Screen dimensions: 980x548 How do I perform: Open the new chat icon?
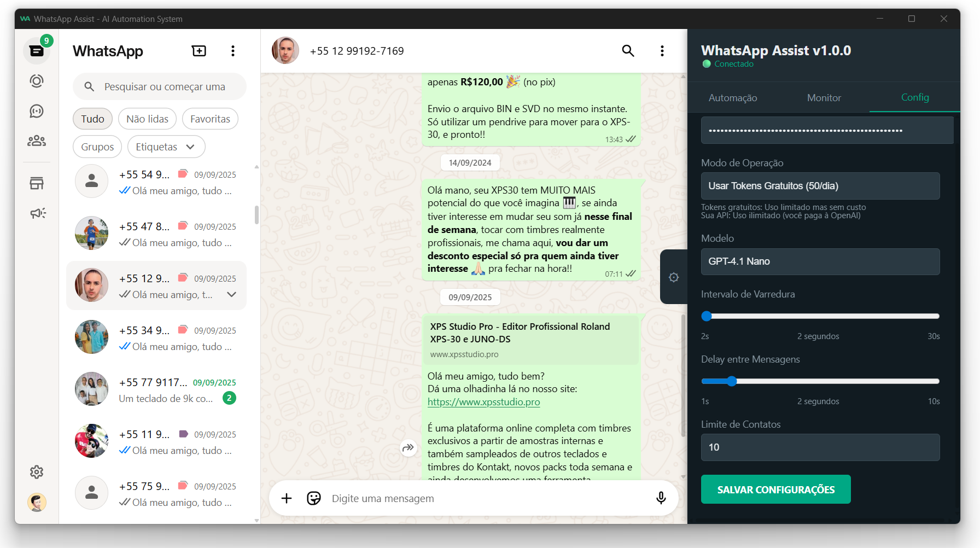pyautogui.click(x=199, y=51)
